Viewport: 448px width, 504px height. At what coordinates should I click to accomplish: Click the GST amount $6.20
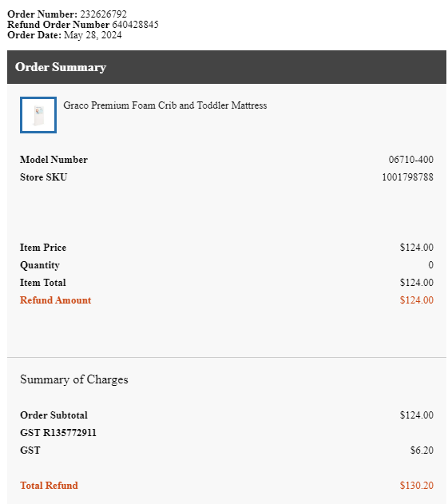(422, 450)
